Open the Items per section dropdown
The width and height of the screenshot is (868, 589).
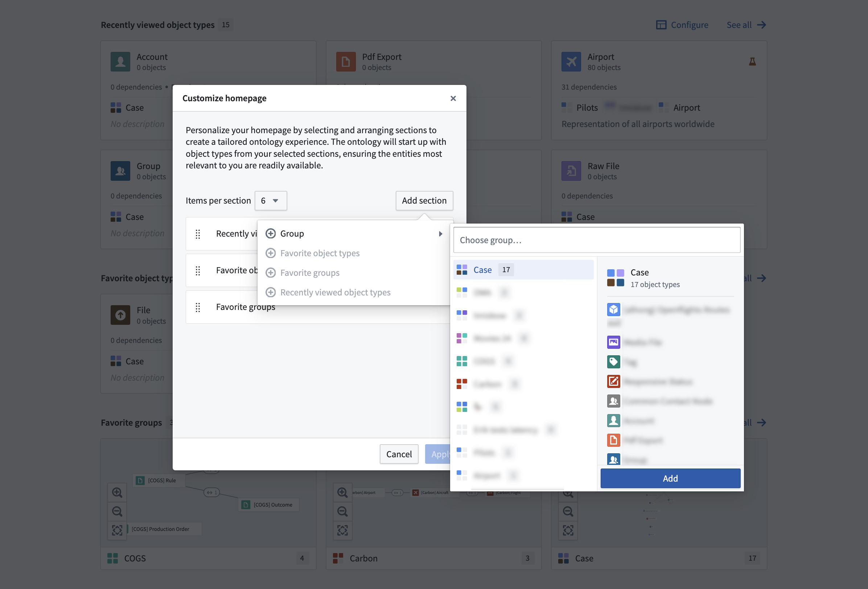pyautogui.click(x=270, y=201)
